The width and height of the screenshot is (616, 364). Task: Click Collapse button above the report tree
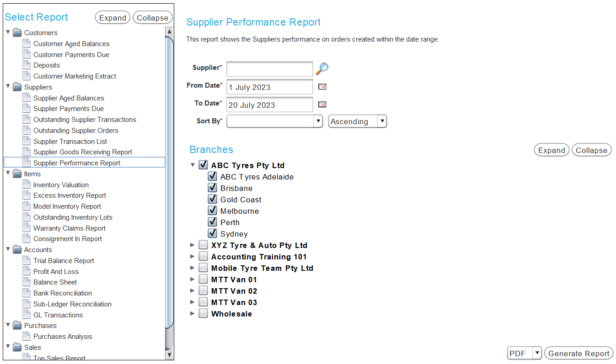tap(153, 18)
